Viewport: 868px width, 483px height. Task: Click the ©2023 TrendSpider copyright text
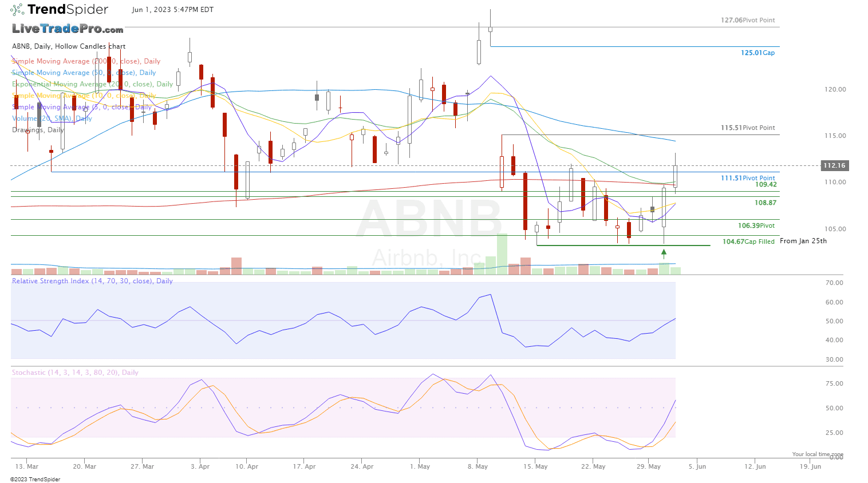(35, 480)
